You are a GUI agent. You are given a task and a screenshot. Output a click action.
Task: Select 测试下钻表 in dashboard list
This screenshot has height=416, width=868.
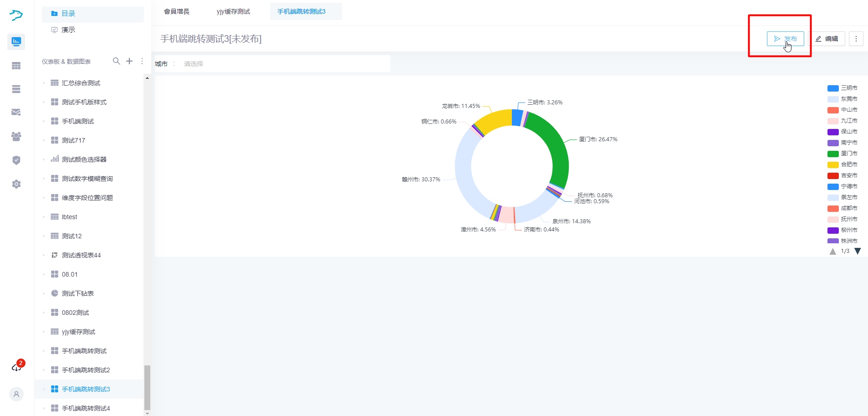78,293
